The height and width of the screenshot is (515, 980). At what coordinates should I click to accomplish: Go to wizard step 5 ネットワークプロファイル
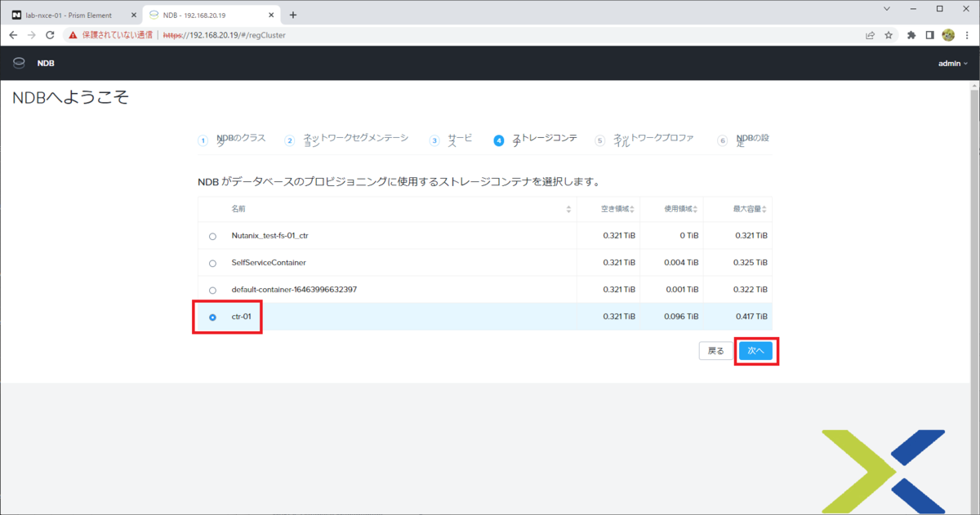point(644,140)
